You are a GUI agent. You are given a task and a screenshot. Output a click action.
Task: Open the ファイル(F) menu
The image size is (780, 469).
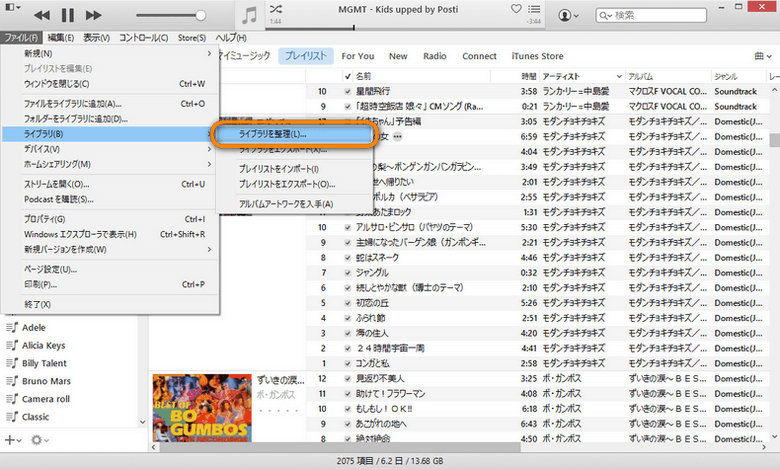pos(21,38)
